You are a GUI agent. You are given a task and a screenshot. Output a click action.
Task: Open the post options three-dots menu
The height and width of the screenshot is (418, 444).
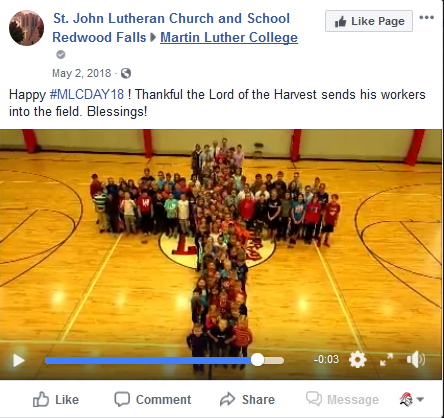coord(427,17)
